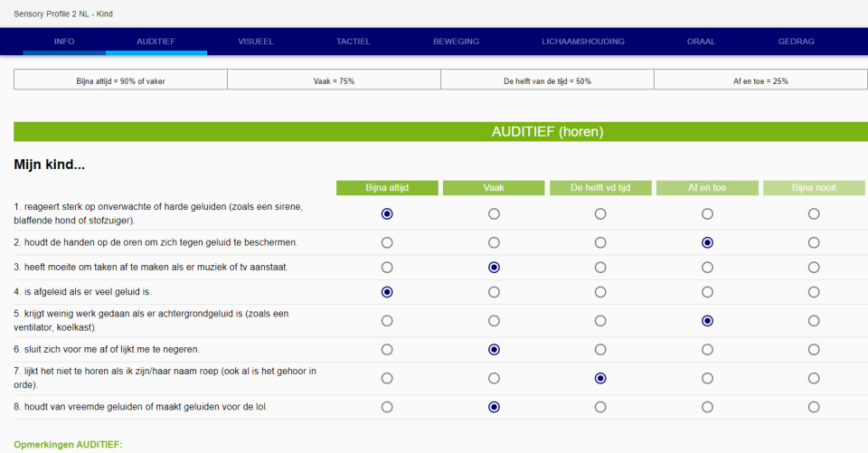Pick 'Bijna altijd' for question 8
Screen dimensions: 868x453
[387, 407]
